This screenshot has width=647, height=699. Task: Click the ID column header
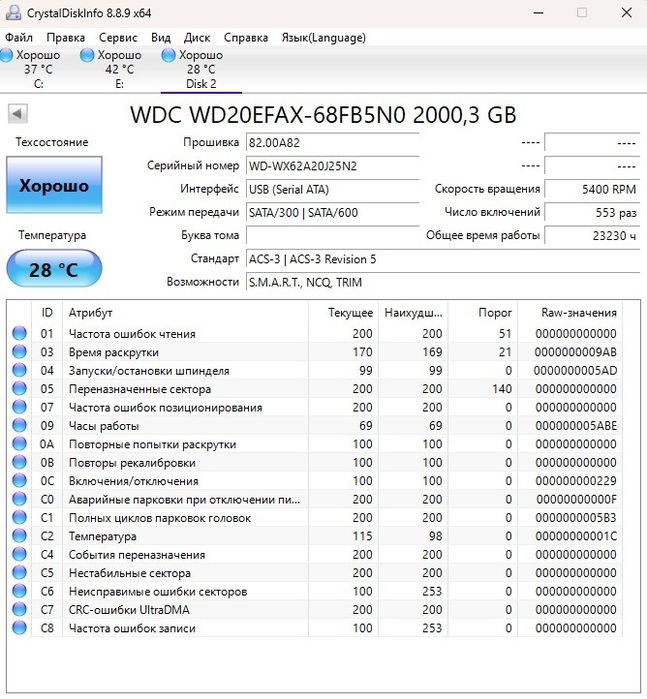(x=47, y=312)
